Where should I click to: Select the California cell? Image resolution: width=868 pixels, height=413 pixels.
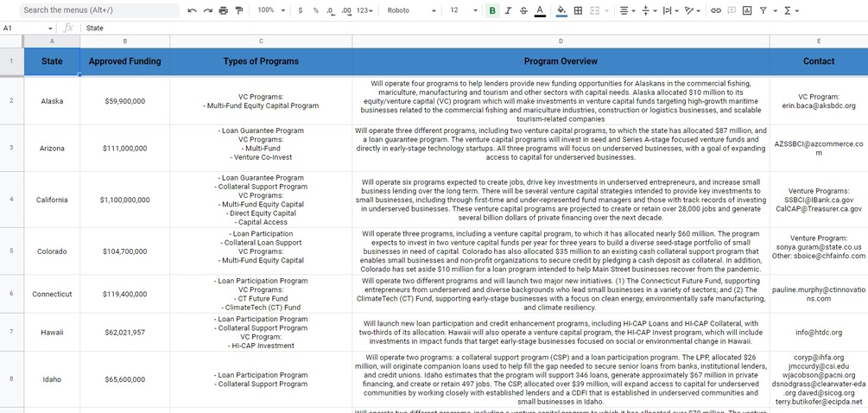click(52, 200)
